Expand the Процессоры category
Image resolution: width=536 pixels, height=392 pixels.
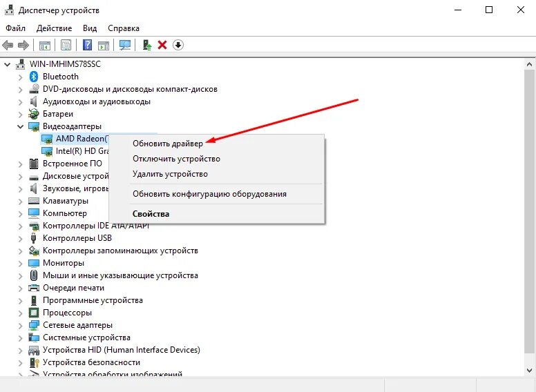tap(21, 313)
